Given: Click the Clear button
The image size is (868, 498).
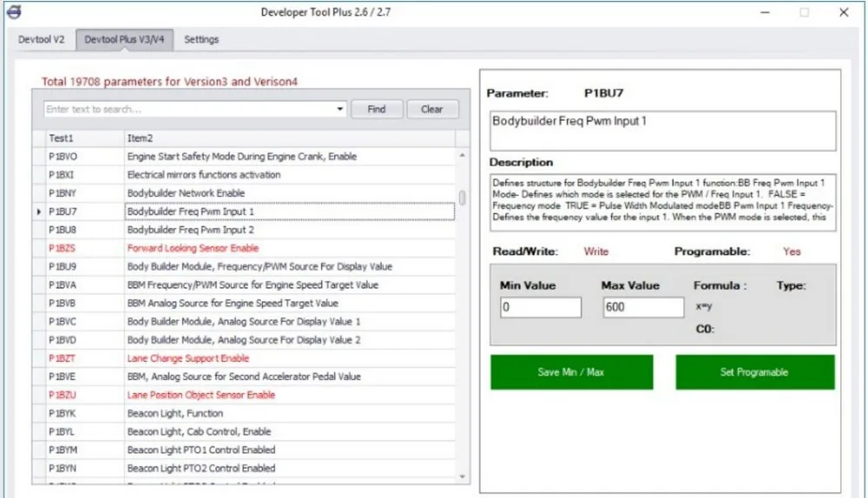Looking at the screenshot, I should (x=431, y=109).
